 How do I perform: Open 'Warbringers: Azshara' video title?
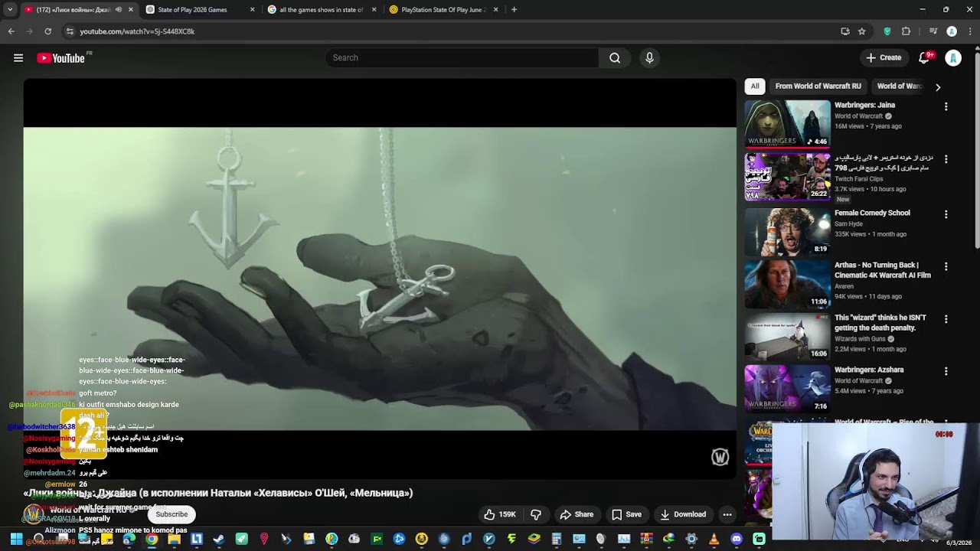click(869, 370)
